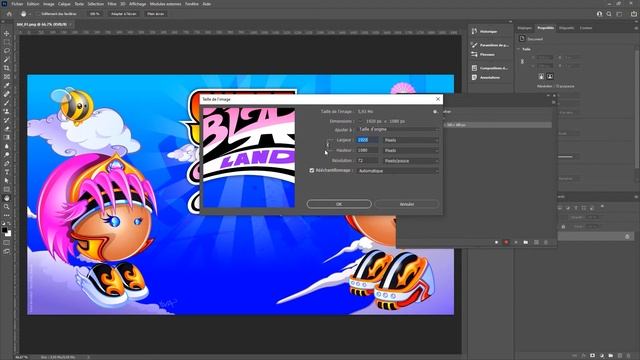The height and width of the screenshot is (360, 640).
Task: Select the Healing Brush tool
Action: click(x=7, y=94)
